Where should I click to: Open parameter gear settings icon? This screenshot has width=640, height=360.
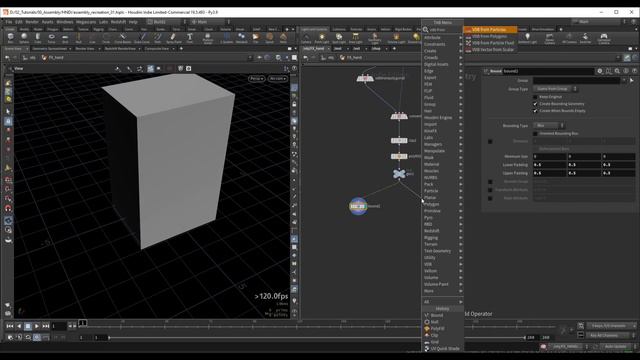tap(600, 71)
